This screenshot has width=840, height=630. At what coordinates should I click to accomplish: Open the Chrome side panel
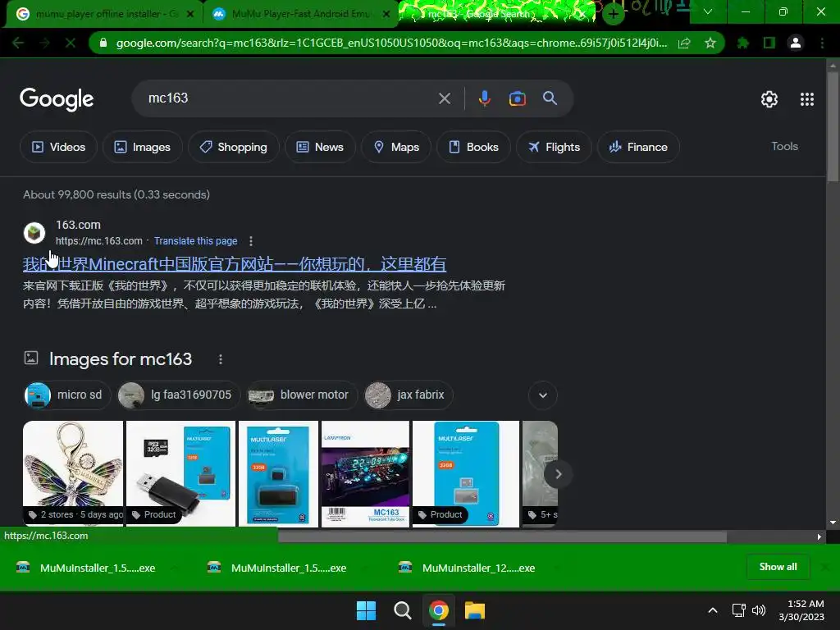pos(769,43)
